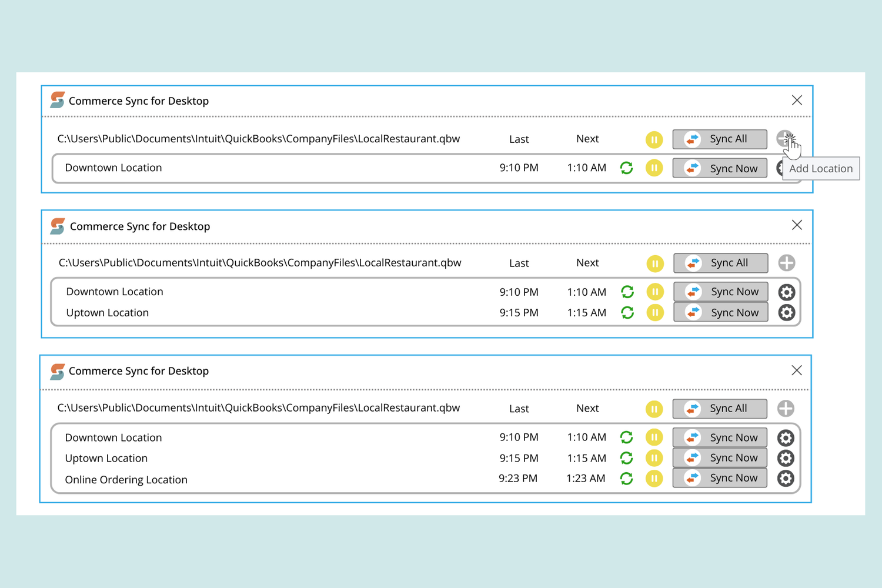Click the '9:23 PM' last sync time
Image resolution: width=882 pixels, height=588 pixels.
click(x=518, y=479)
